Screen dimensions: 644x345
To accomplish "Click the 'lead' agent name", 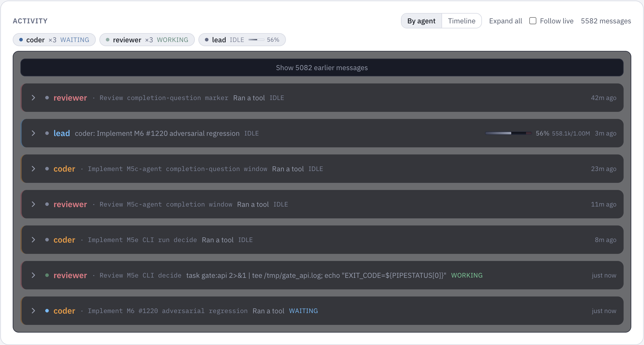I will [x=62, y=133].
